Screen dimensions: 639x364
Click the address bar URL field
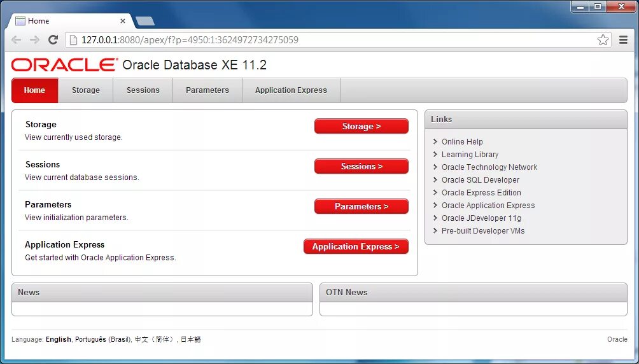pos(338,39)
